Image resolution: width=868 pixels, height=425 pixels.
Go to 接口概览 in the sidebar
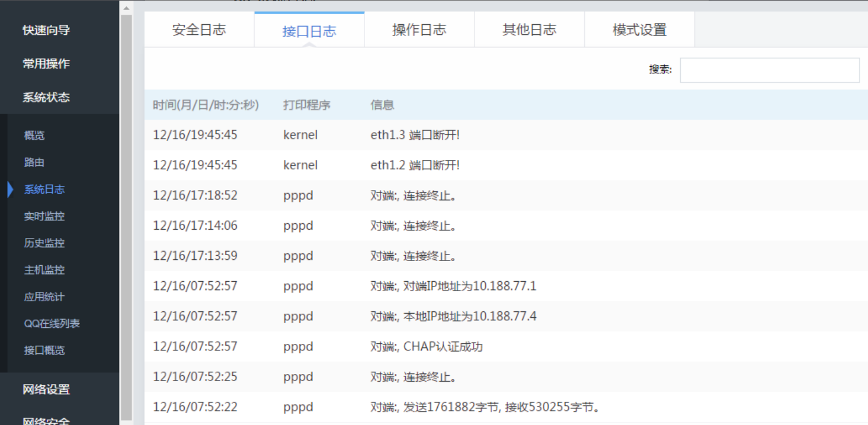(44, 350)
